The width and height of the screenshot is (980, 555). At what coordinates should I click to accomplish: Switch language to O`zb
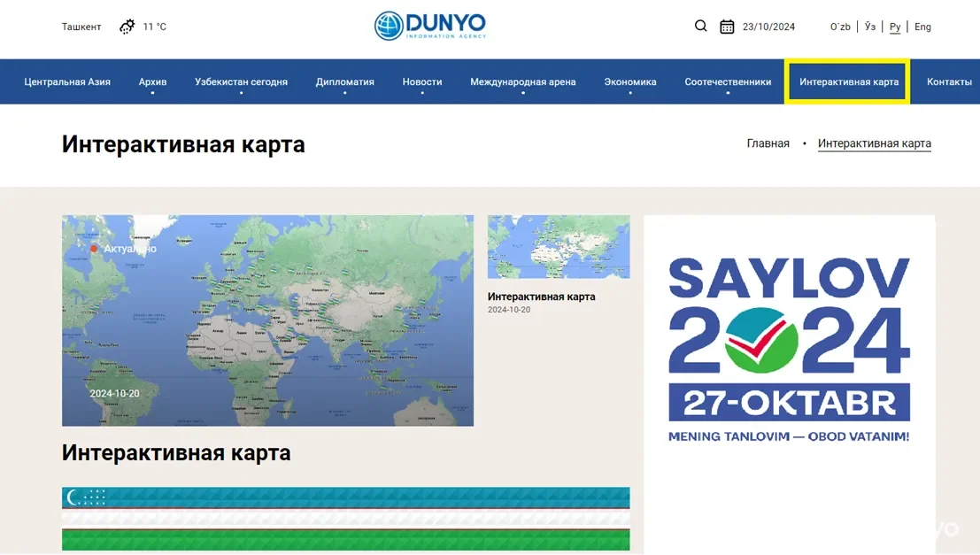coord(840,27)
